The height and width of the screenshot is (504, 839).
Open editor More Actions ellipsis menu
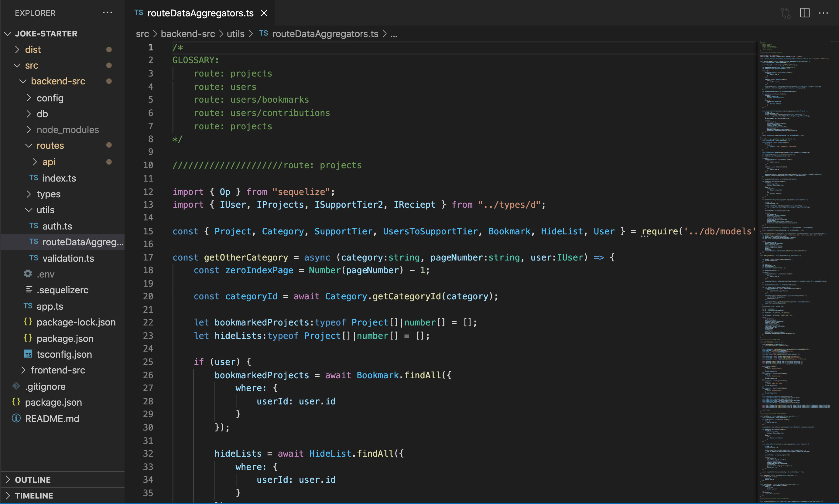(824, 13)
